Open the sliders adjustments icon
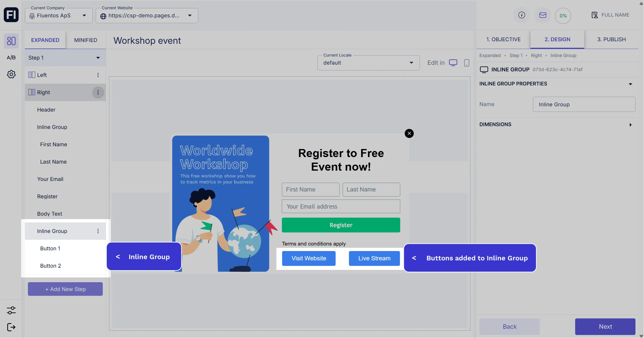Viewport: 644px width, 338px height. (x=11, y=310)
